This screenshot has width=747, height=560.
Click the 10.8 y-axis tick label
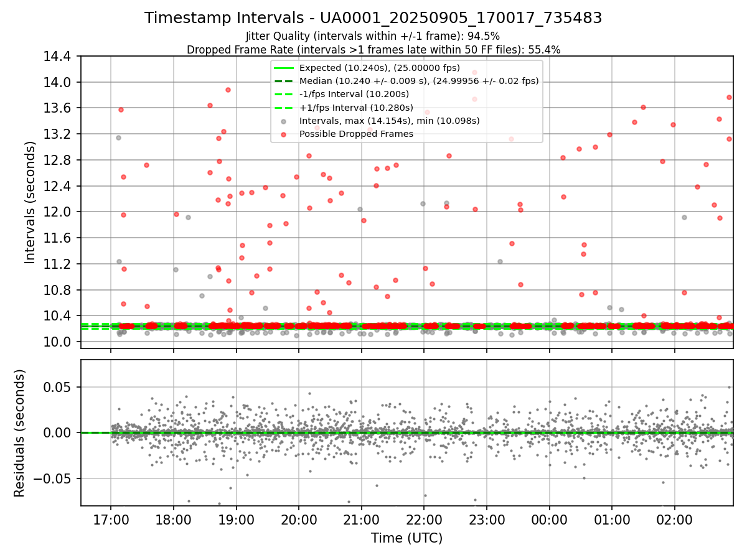click(x=58, y=291)
